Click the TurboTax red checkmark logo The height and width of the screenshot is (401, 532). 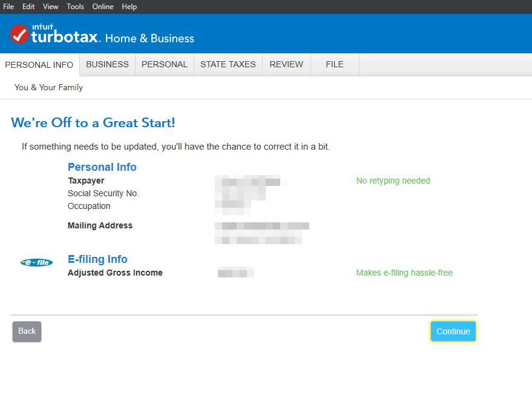click(19, 35)
